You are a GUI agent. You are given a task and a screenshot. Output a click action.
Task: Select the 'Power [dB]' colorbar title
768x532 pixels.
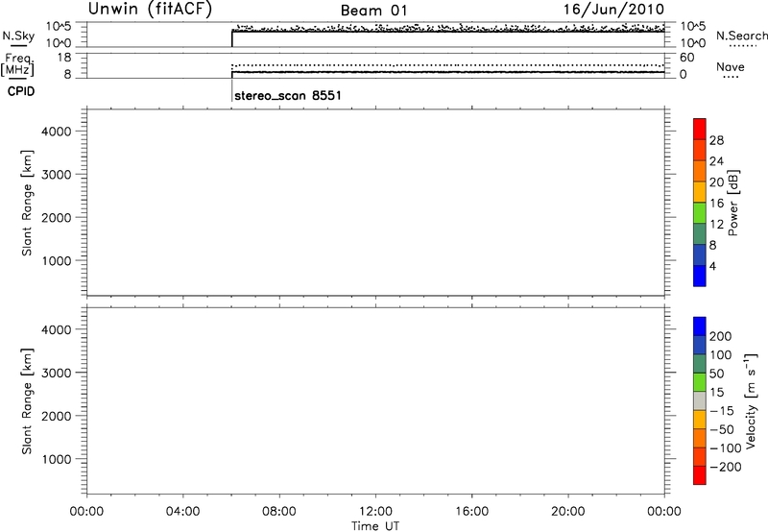point(733,203)
